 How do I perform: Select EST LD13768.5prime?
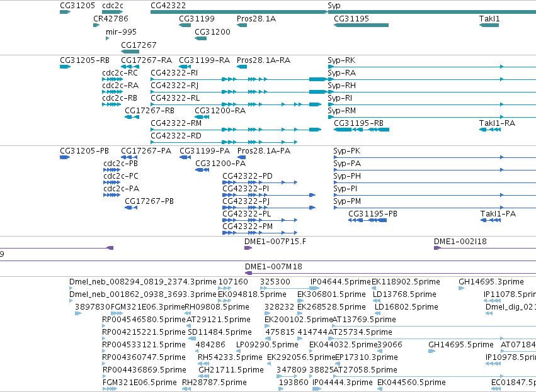[x=377, y=301]
